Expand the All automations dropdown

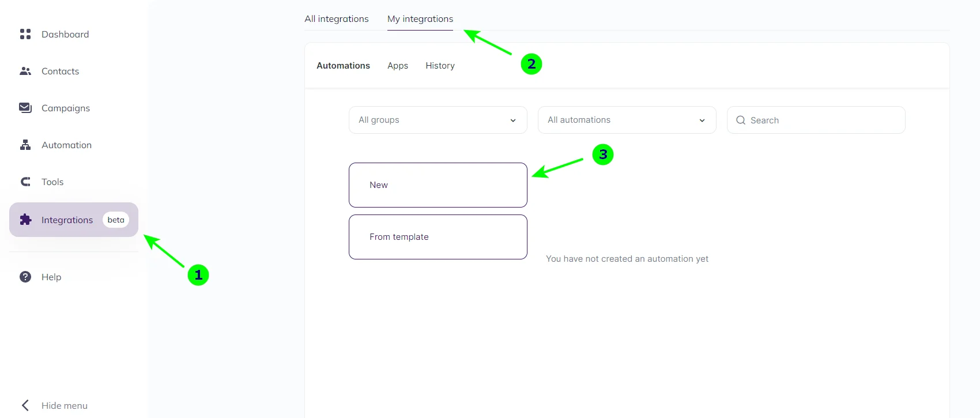point(627,120)
